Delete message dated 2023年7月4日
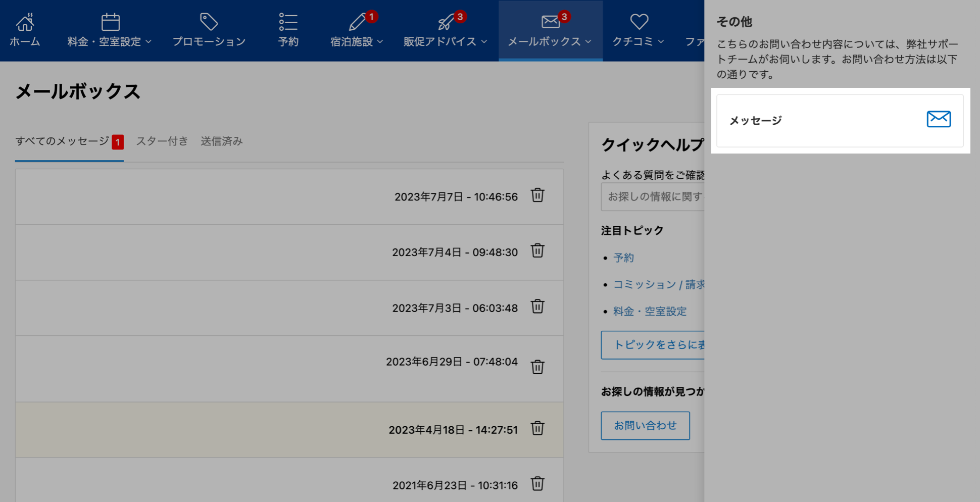The image size is (980, 502). pos(537,251)
